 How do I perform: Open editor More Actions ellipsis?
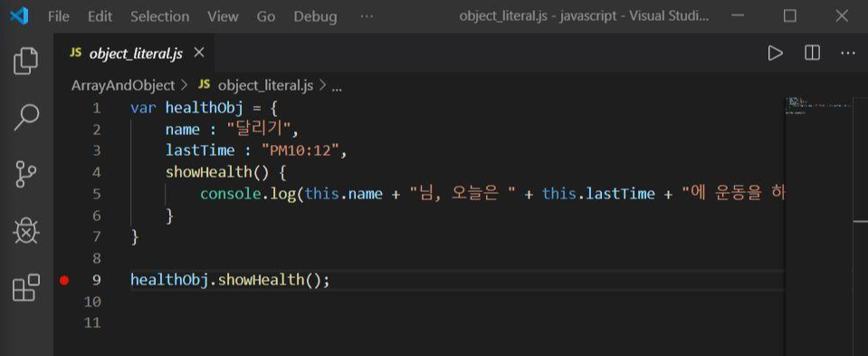(848, 53)
